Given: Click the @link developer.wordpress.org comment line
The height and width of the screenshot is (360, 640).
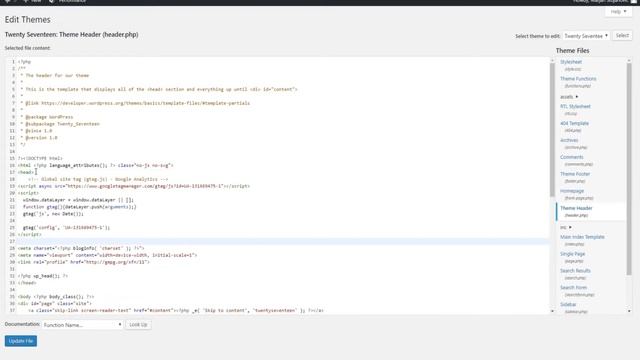Looking at the screenshot, I should tap(135, 103).
